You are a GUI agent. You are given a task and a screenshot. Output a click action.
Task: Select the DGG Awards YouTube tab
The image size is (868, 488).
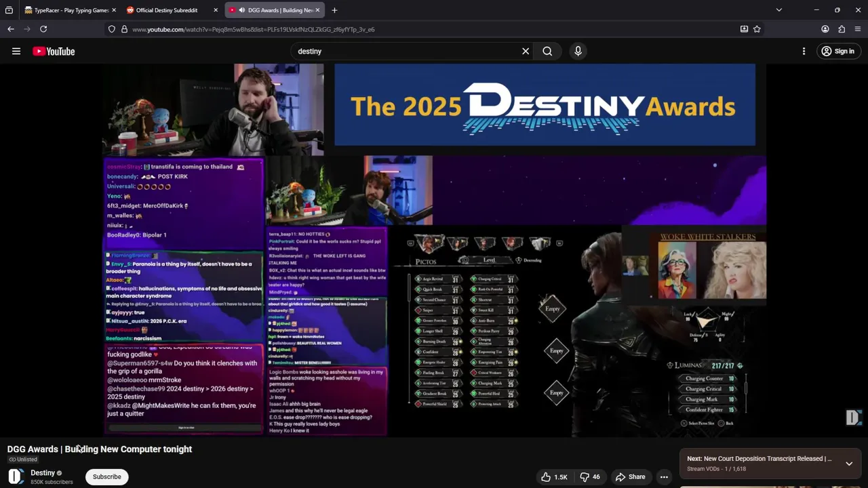275,10
